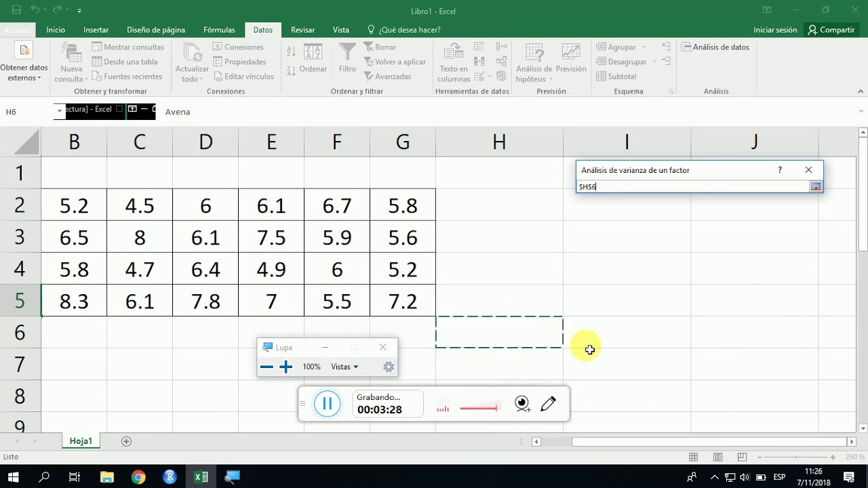Image resolution: width=868 pixels, height=488 pixels.
Task: Select Hoja1 sheet tab
Action: 81,441
